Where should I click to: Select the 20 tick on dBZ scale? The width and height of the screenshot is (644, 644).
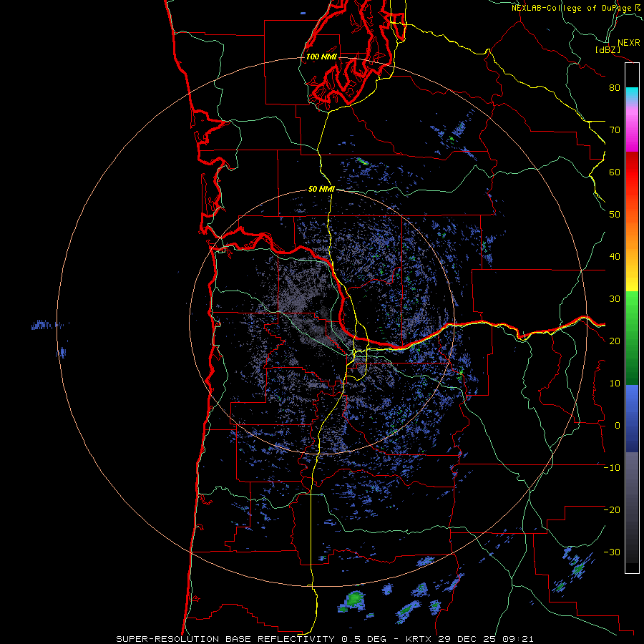pyautogui.click(x=615, y=341)
